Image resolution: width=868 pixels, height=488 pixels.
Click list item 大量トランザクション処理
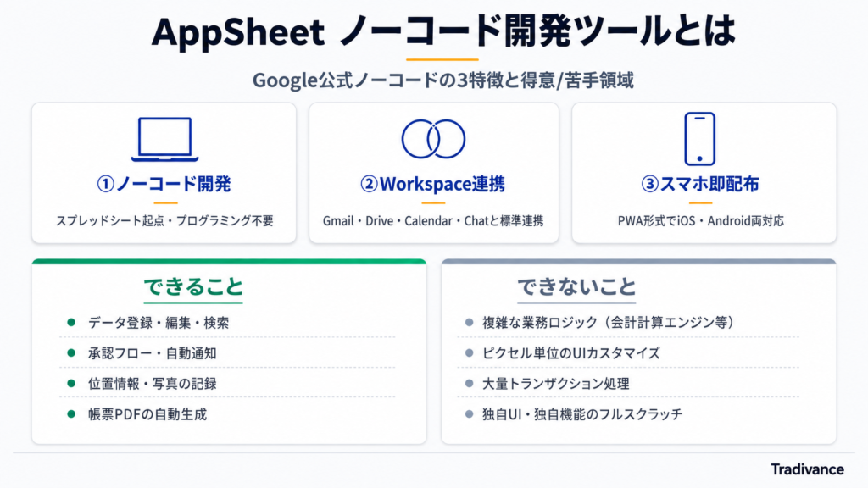point(555,384)
